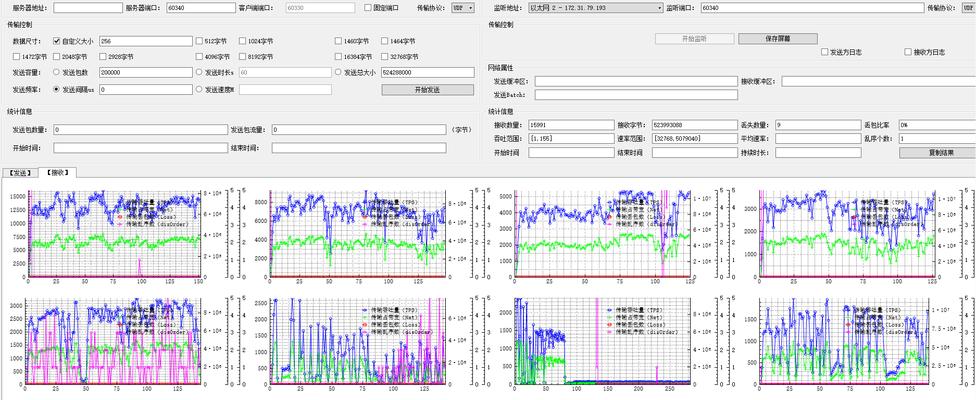This screenshot has width=976, height=400.
Task: Focus the 发送缓冲区 input field
Action: tap(636, 81)
